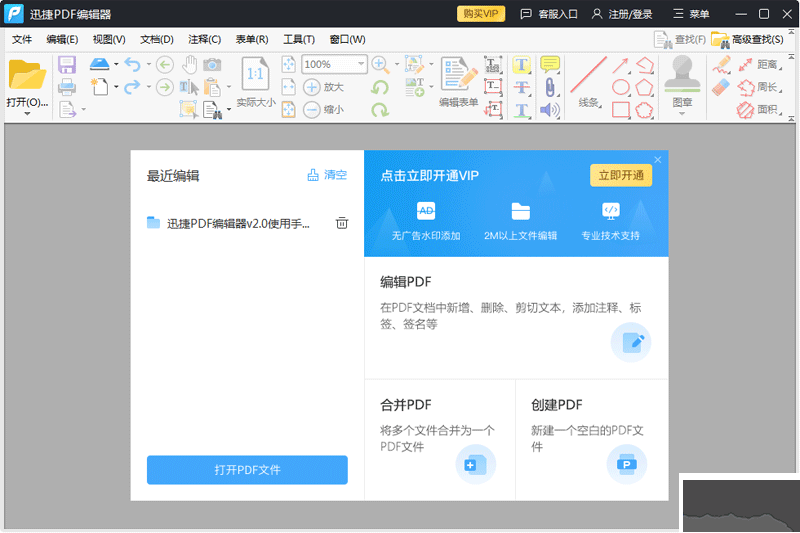The image size is (800, 533).
Task: Open the zoom percentage dropdown
Action: (x=360, y=65)
